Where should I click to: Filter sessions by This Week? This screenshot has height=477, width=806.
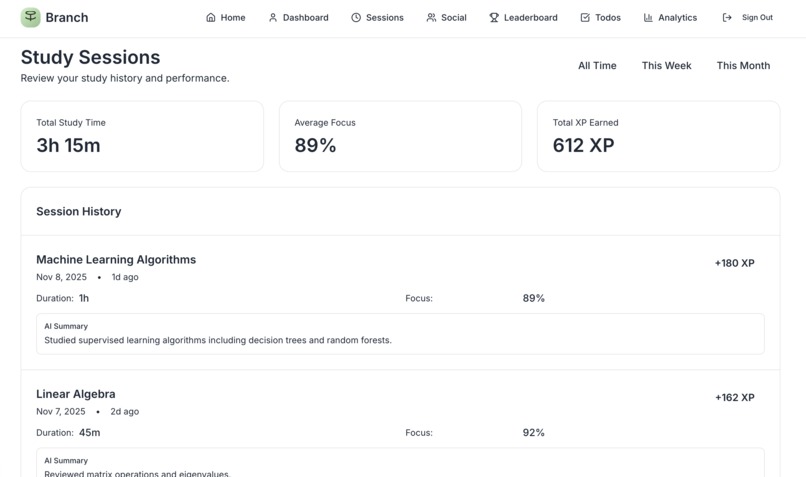[x=666, y=66]
